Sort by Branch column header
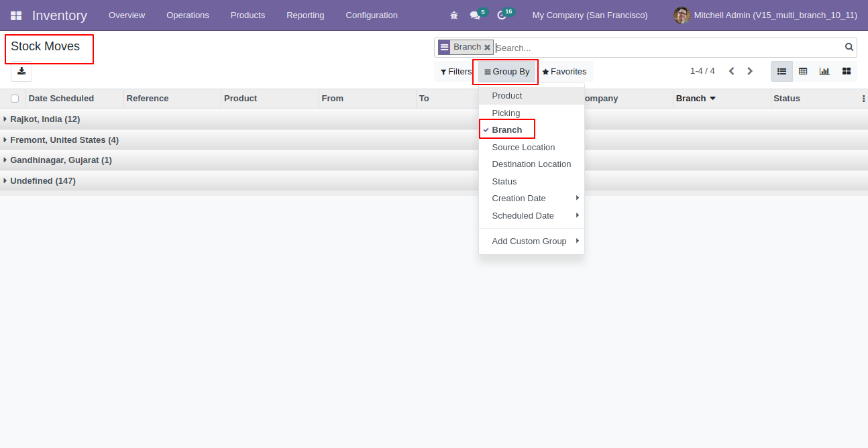 tap(722, 99)
